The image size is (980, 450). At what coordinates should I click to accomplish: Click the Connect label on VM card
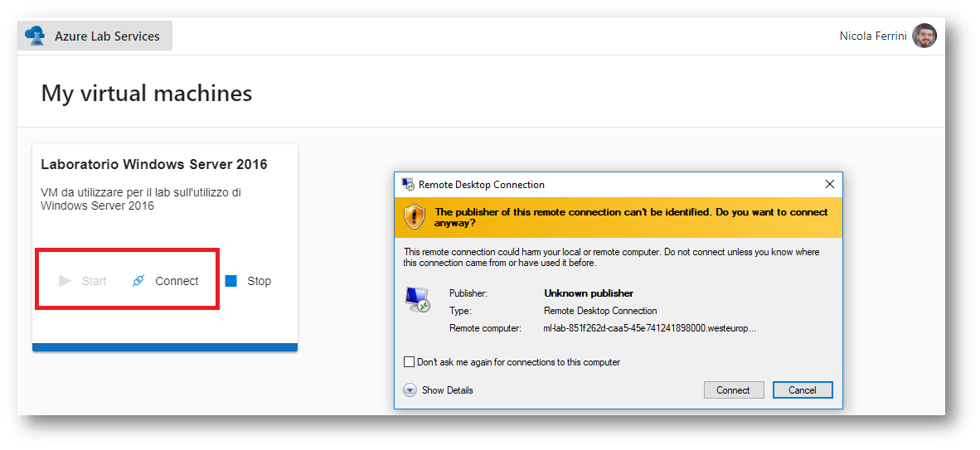(x=177, y=281)
